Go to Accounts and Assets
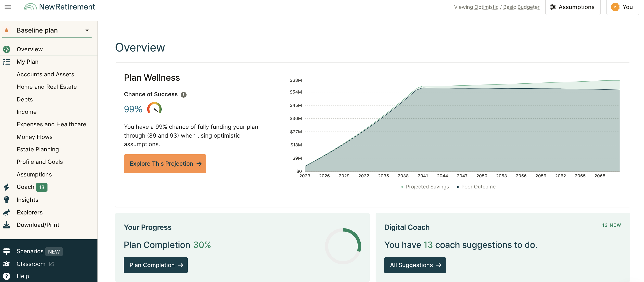This screenshot has height=282, width=644. tap(45, 74)
